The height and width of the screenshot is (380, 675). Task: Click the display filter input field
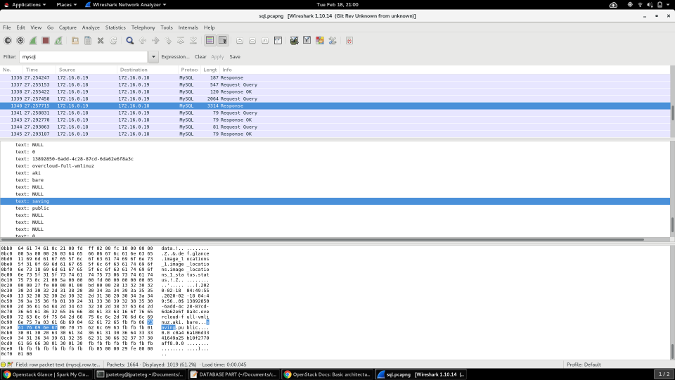click(84, 57)
